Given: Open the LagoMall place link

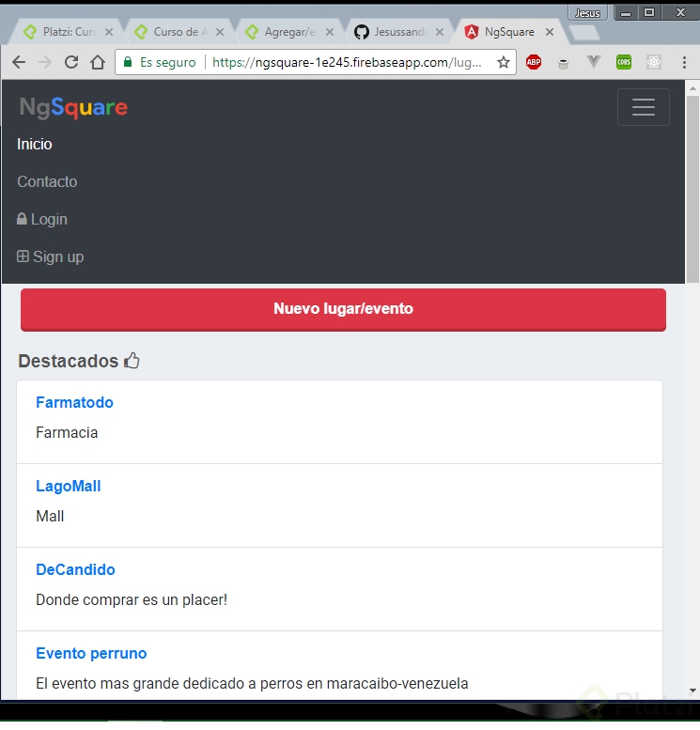Looking at the screenshot, I should click(69, 486).
